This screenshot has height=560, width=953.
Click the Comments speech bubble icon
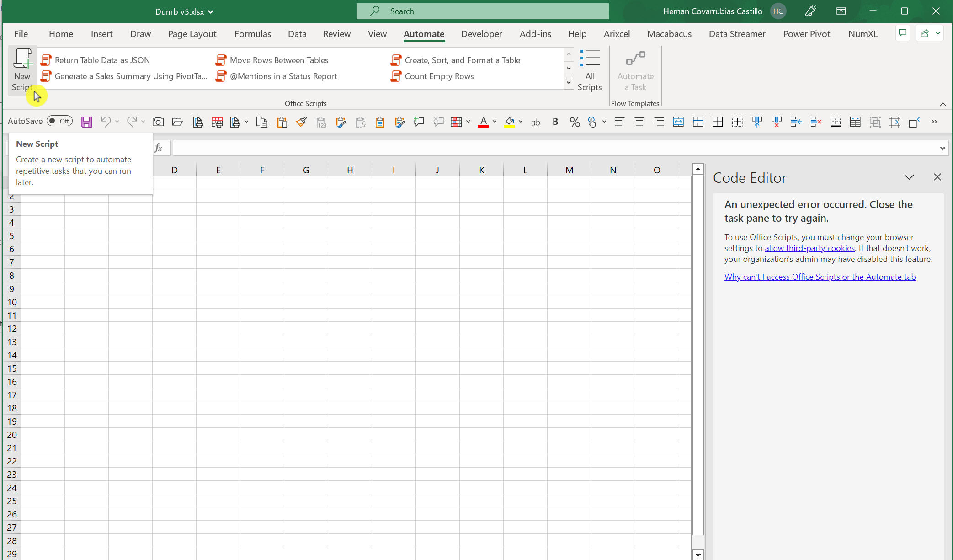point(903,33)
